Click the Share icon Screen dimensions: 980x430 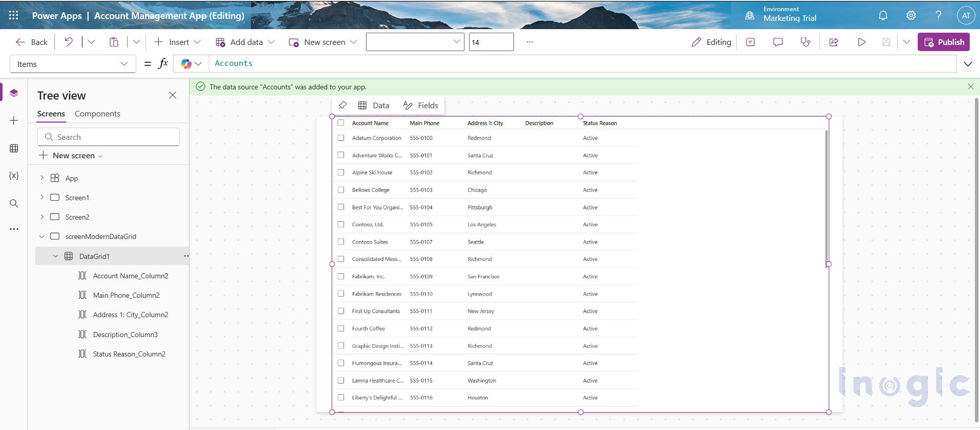click(834, 42)
